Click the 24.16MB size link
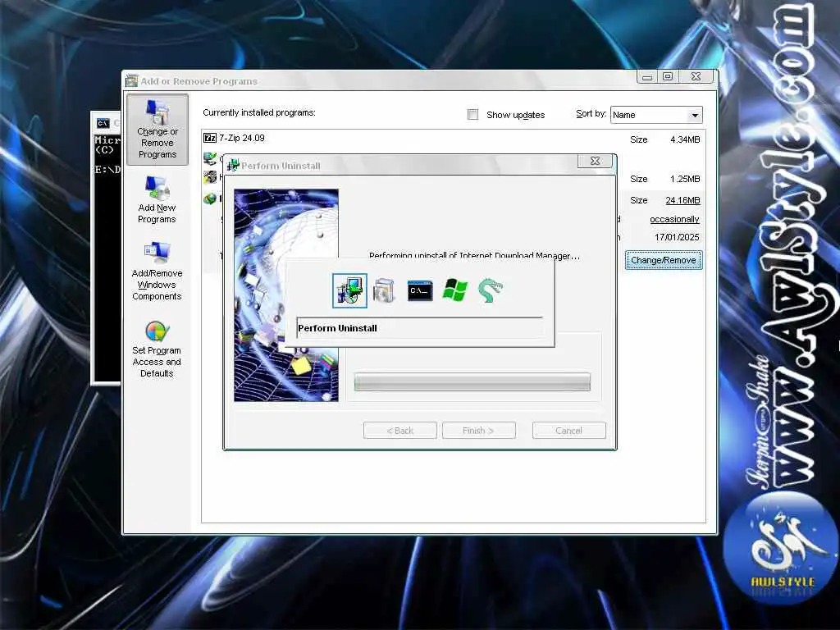The height and width of the screenshot is (630, 840). (x=682, y=200)
